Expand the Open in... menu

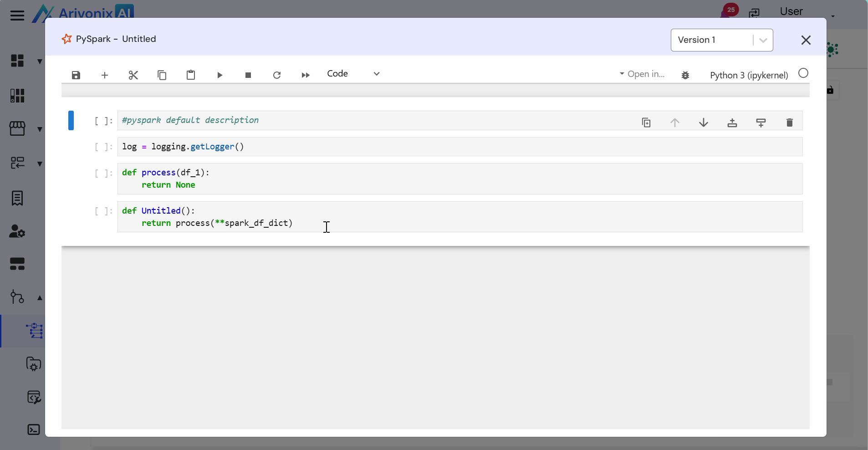pos(642,74)
